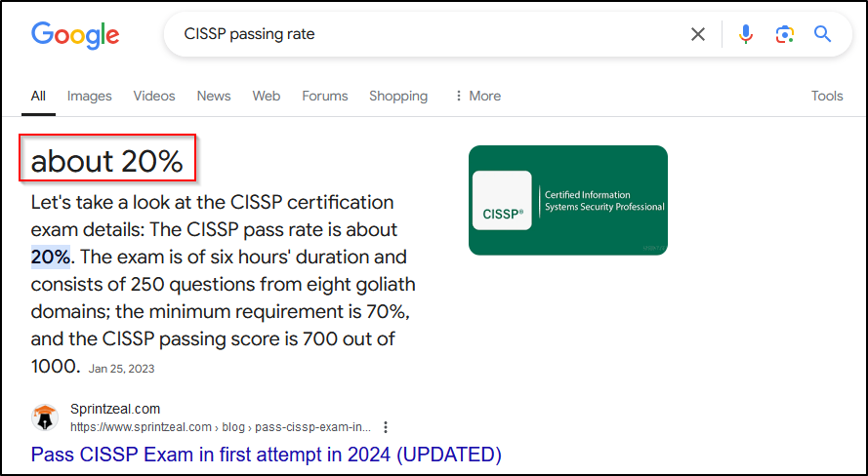Click the Sprintzeal.com source name
The height and width of the screenshot is (476, 868).
coord(115,409)
